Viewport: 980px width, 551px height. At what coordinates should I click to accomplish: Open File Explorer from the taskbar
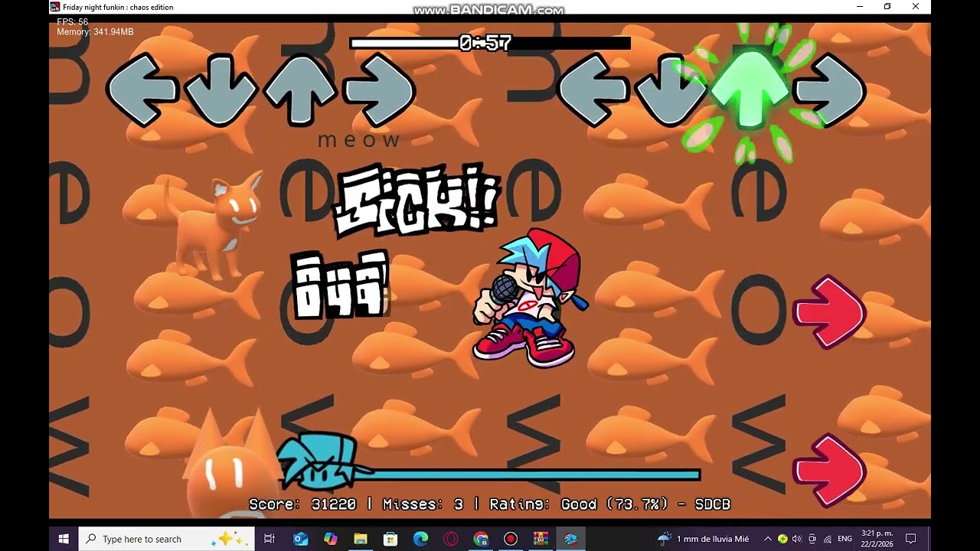point(361,539)
